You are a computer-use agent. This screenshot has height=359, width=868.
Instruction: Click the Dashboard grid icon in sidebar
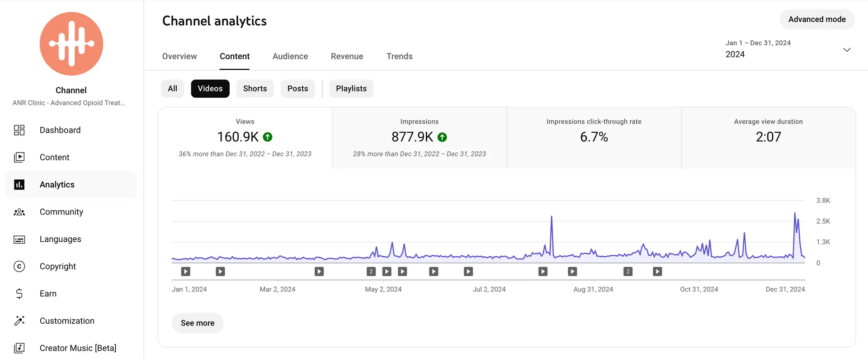[x=19, y=130]
